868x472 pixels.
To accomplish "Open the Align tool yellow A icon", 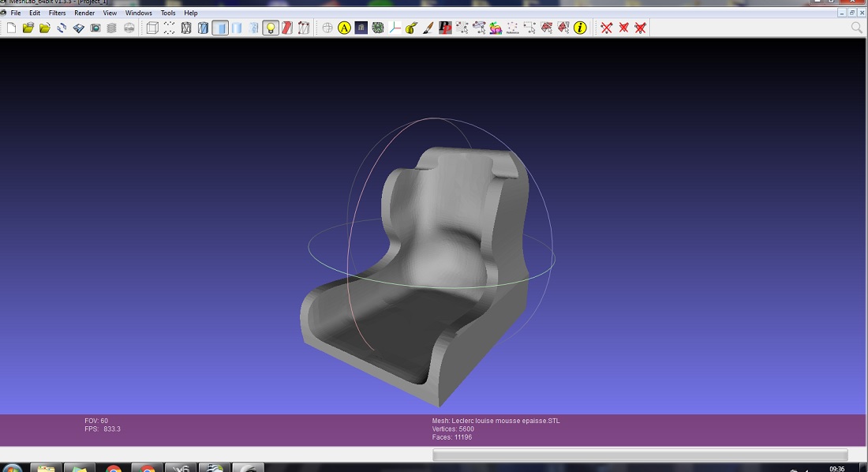I will point(344,28).
